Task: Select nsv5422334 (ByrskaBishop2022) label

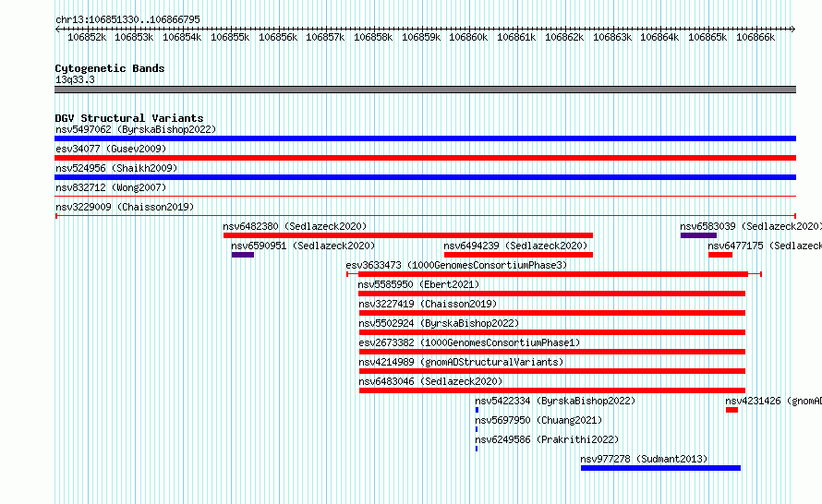Action: pos(555,401)
